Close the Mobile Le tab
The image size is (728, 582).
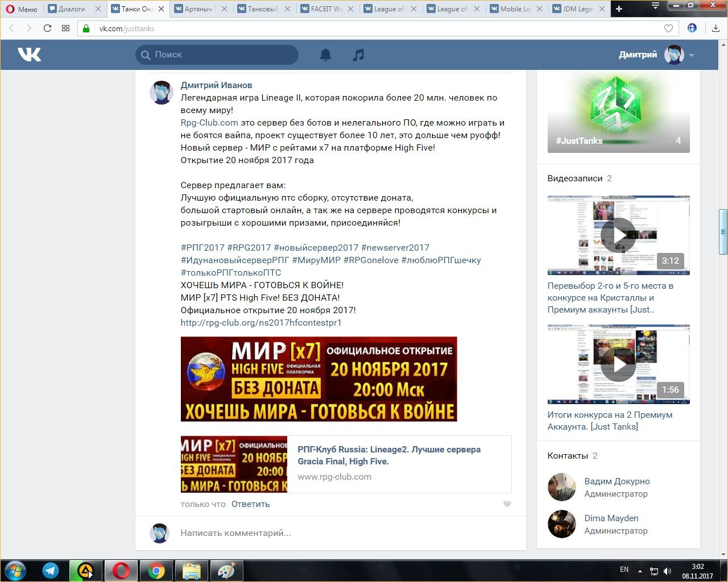tap(540, 9)
